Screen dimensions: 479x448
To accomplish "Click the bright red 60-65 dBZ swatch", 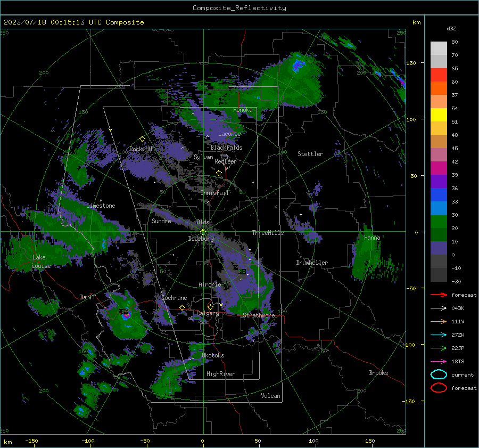I will (x=439, y=75).
